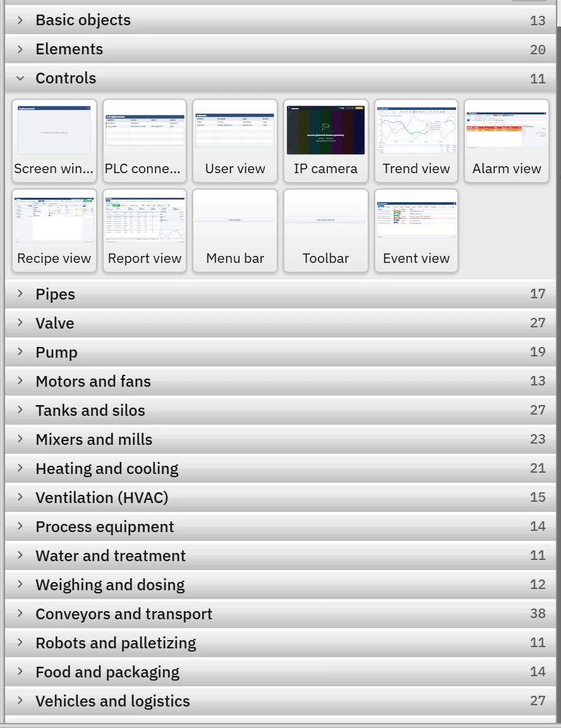Click the Elements count 20

[538, 50]
